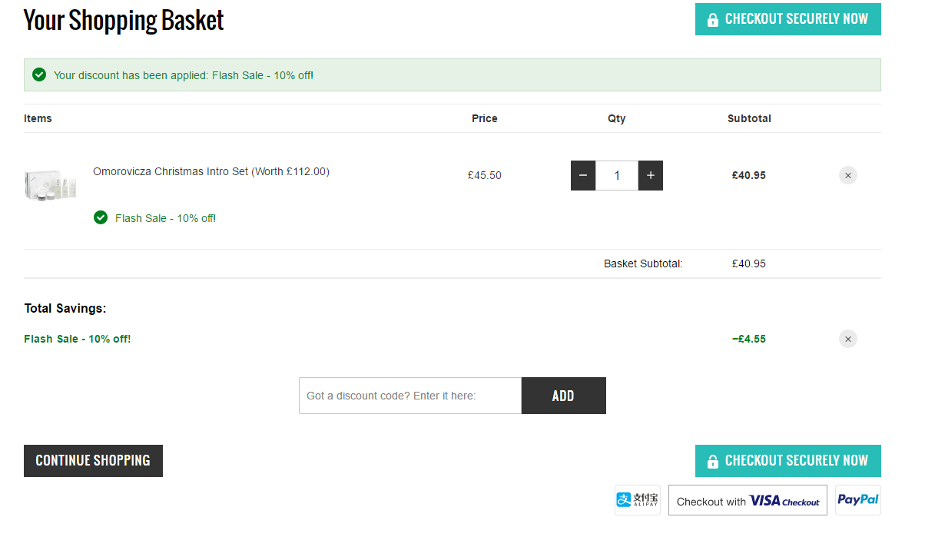Click Continue Shopping button
The width and height of the screenshot is (925, 560).
(x=93, y=461)
